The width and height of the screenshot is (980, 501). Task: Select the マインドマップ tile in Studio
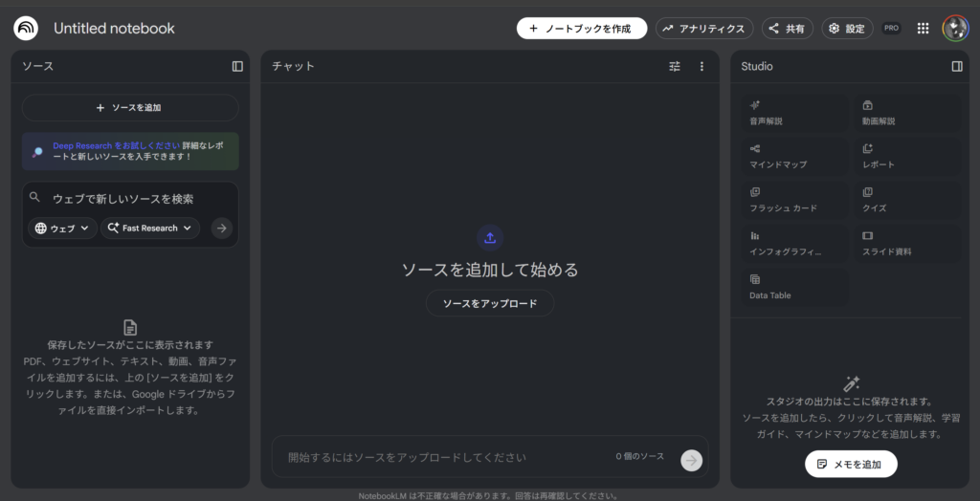point(793,156)
